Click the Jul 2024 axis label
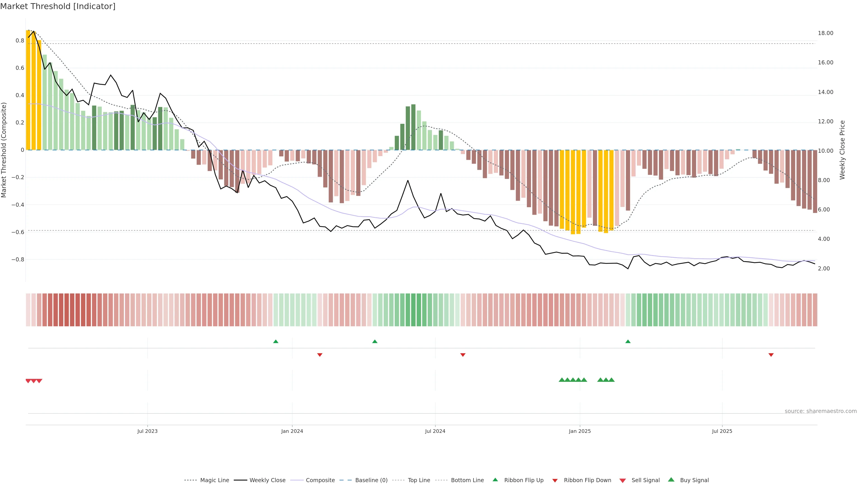868x488 pixels. click(x=435, y=431)
